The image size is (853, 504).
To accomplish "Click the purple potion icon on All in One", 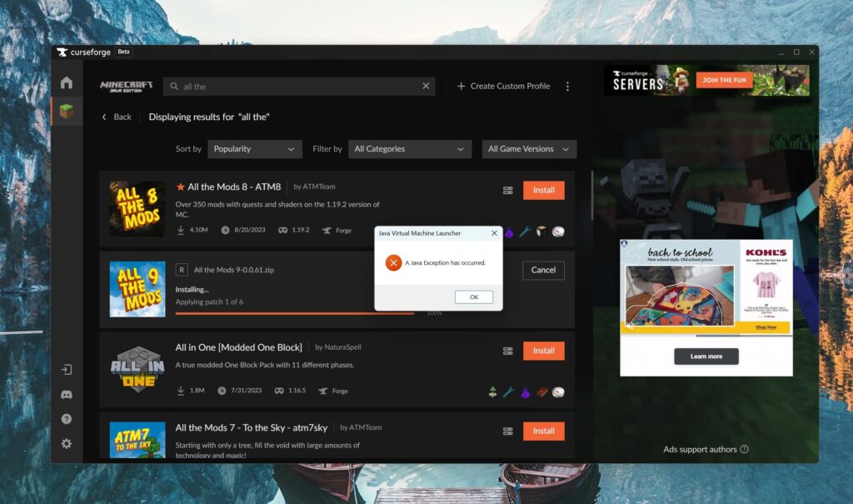I will [526, 392].
